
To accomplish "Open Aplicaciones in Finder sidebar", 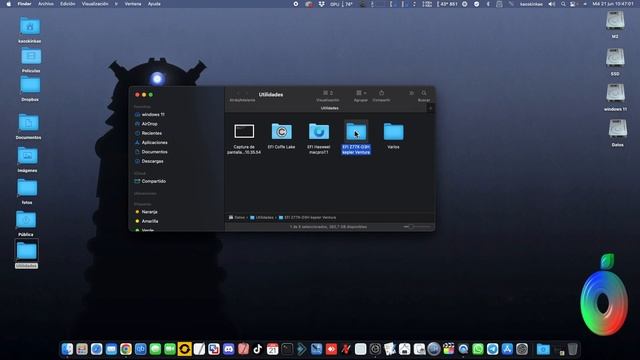I will coord(154,142).
